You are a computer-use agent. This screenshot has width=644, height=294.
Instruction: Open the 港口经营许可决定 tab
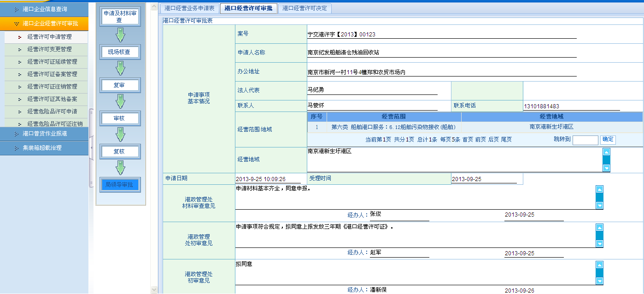pyautogui.click(x=305, y=8)
